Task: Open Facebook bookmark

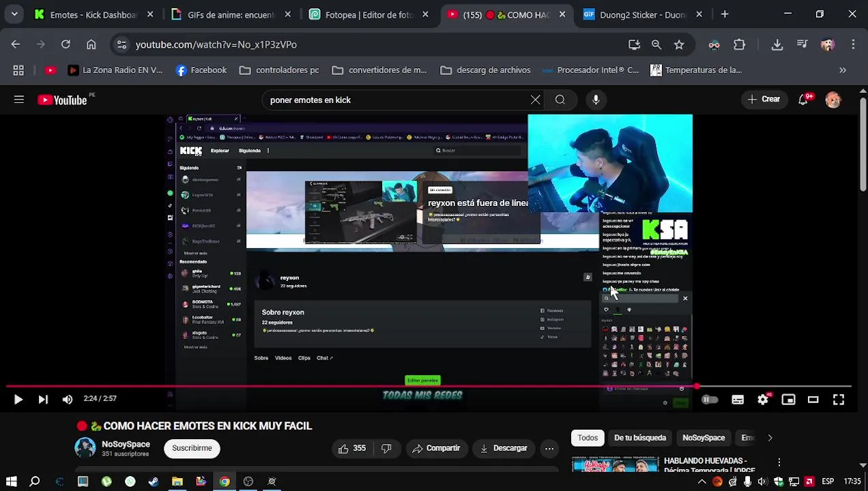Action: tap(201, 70)
